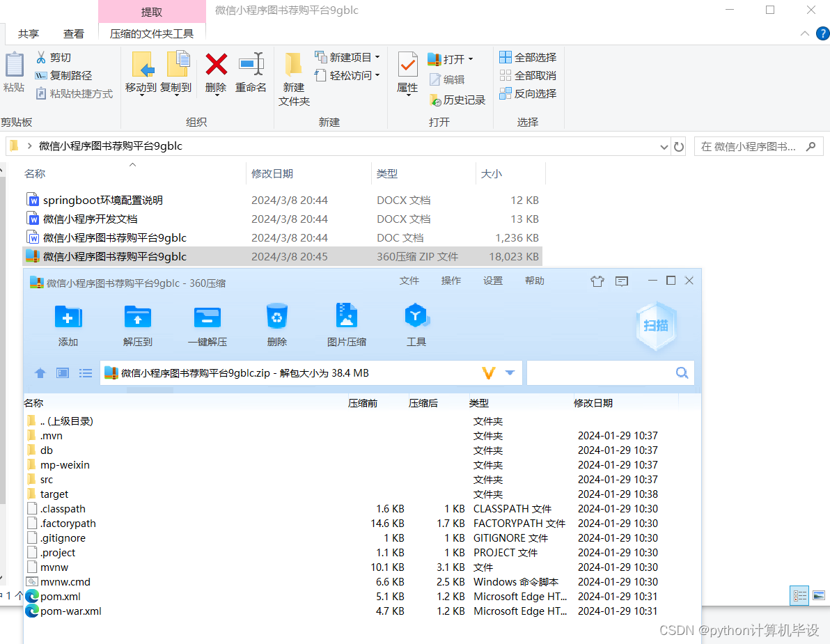This screenshot has height=644, width=830.
Task: Click 全部选择 in the select group
Action: click(x=528, y=57)
